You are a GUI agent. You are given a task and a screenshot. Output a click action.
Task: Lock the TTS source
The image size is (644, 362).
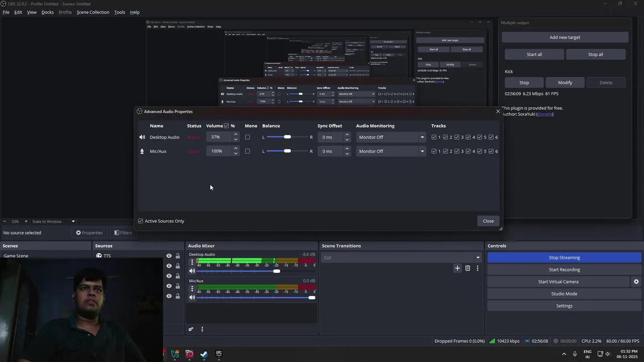178,256
